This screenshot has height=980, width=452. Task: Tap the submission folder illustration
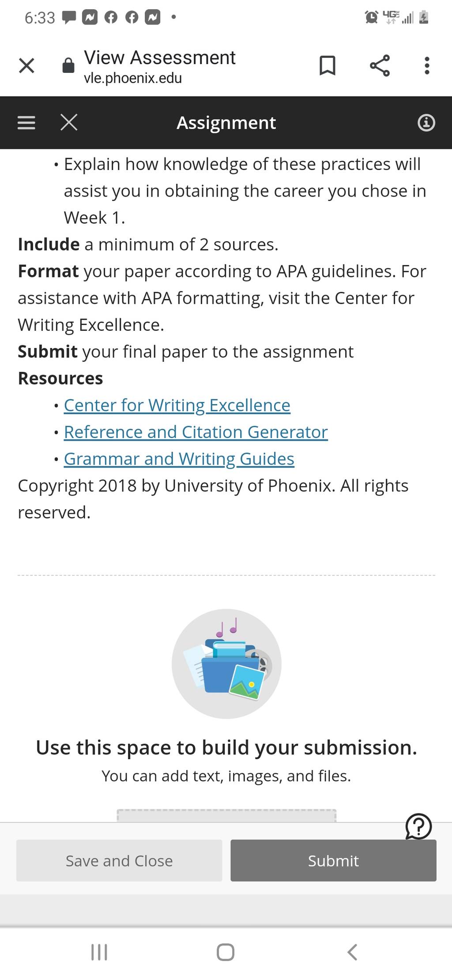tap(226, 663)
